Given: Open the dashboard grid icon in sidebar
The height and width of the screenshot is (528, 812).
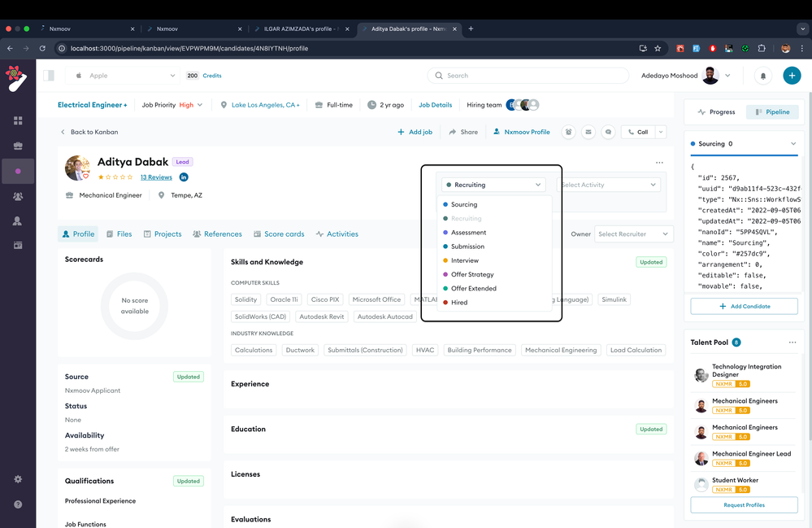Looking at the screenshot, I should pyautogui.click(x=18, y=120).
